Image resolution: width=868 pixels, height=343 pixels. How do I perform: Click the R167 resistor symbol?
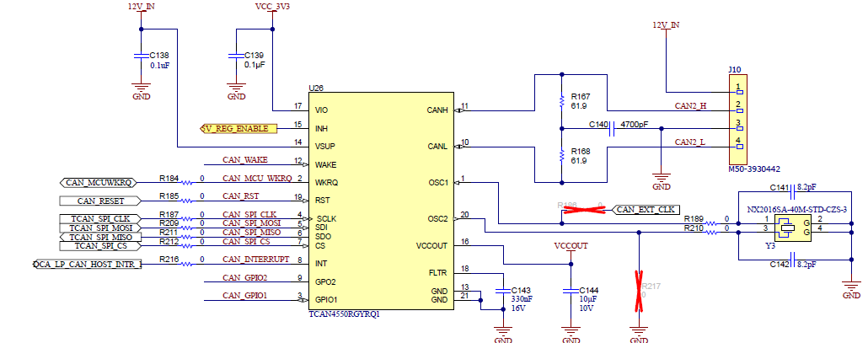coord(560,102)
